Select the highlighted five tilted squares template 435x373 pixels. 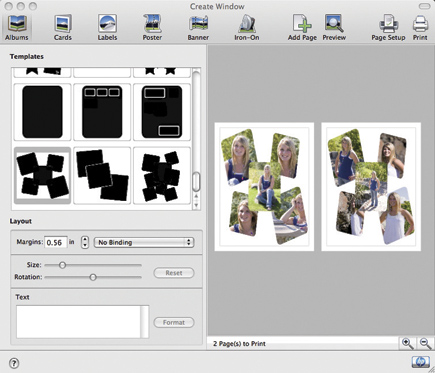[x=42, y=175]
